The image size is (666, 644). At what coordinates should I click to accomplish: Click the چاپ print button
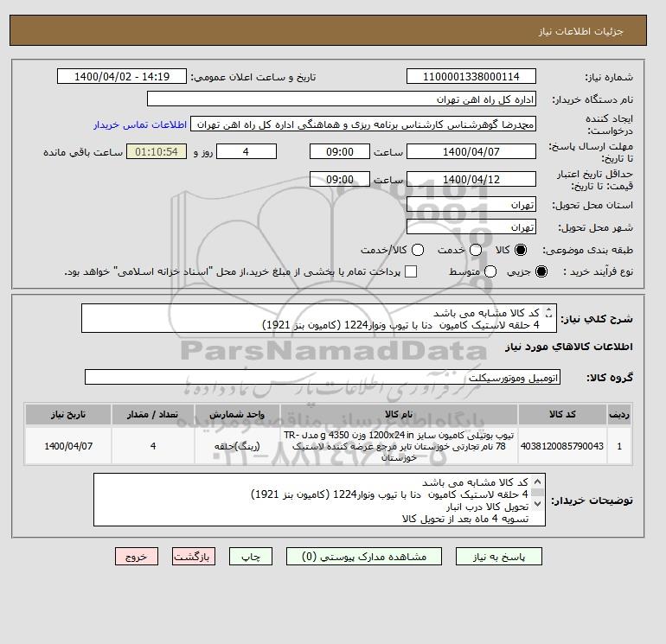click(x=251, y=556)
